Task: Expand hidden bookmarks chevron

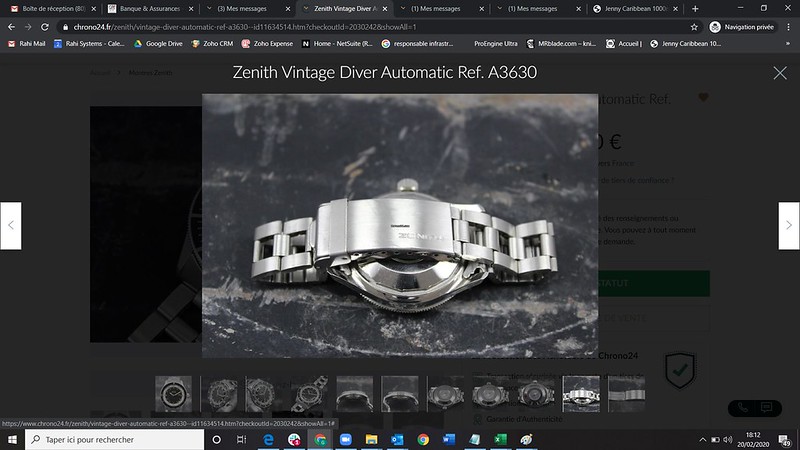Action: (x=788, y=44)
